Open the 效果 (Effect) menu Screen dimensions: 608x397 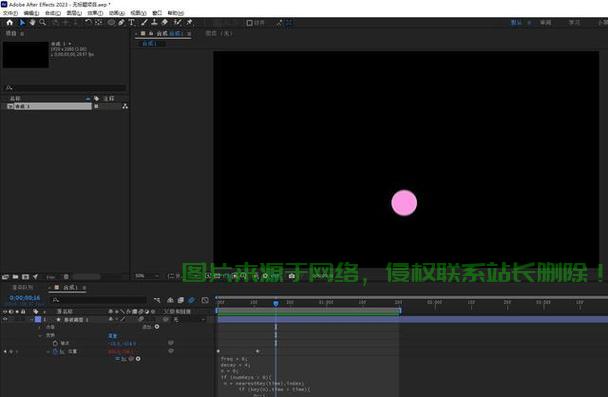[x=95, y=13]
